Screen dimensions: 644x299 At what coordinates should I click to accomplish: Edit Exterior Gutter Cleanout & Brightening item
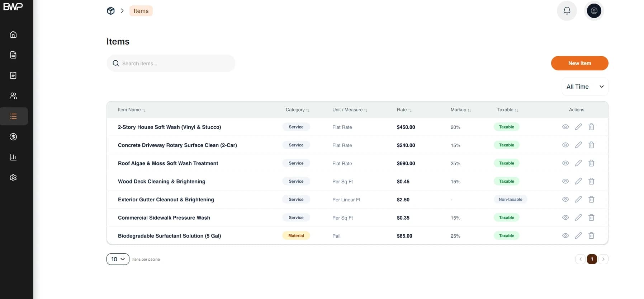click(x=578, y=199)
